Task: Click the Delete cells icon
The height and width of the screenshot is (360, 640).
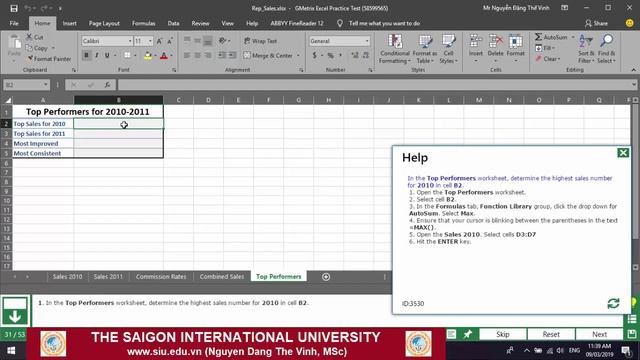Action: (x=496, y=41)
